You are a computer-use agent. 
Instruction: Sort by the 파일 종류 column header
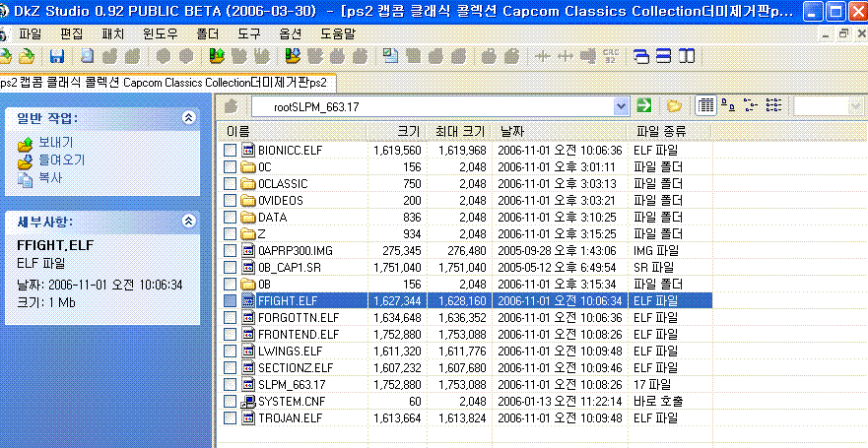tap(669, 132)
